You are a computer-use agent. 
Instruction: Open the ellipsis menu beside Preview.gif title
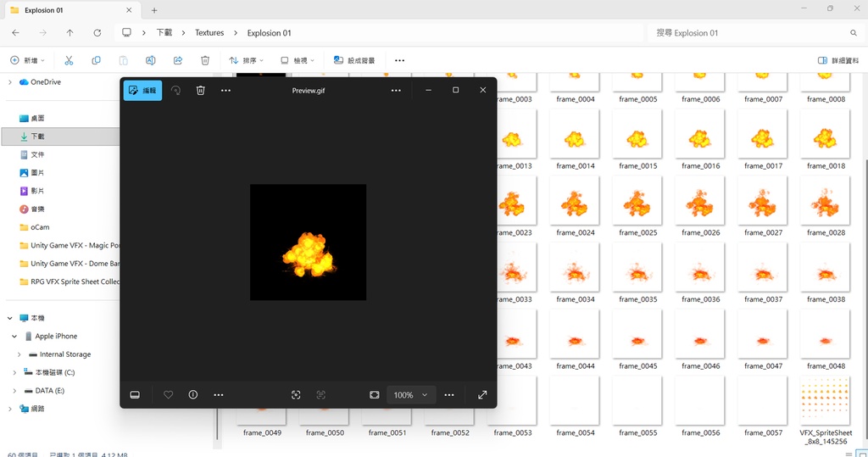click(396, 90)
